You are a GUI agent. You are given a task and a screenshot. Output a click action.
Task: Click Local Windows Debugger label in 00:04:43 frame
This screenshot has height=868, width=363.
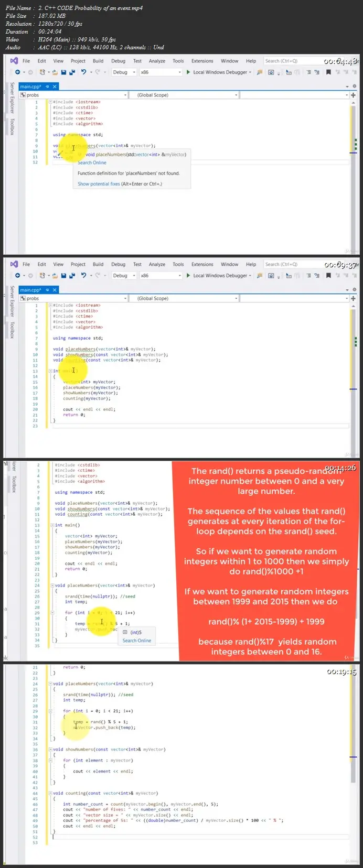tap(220, 72)
